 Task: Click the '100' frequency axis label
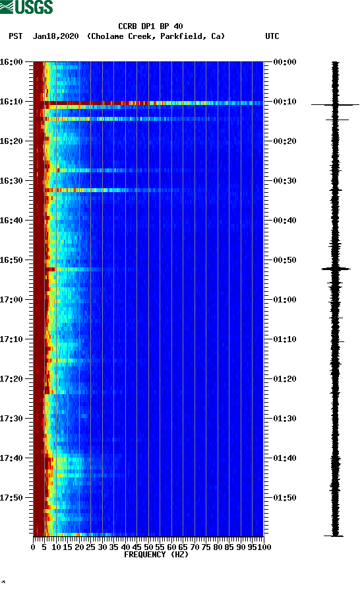pos(264,547)
